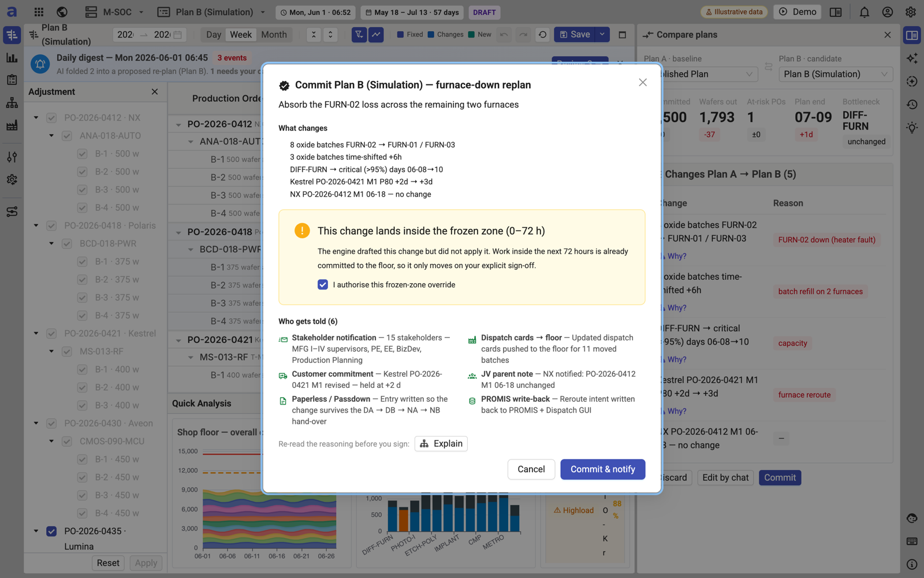
Task: Click the refresh icon beside Save
Action: point(542,35)
